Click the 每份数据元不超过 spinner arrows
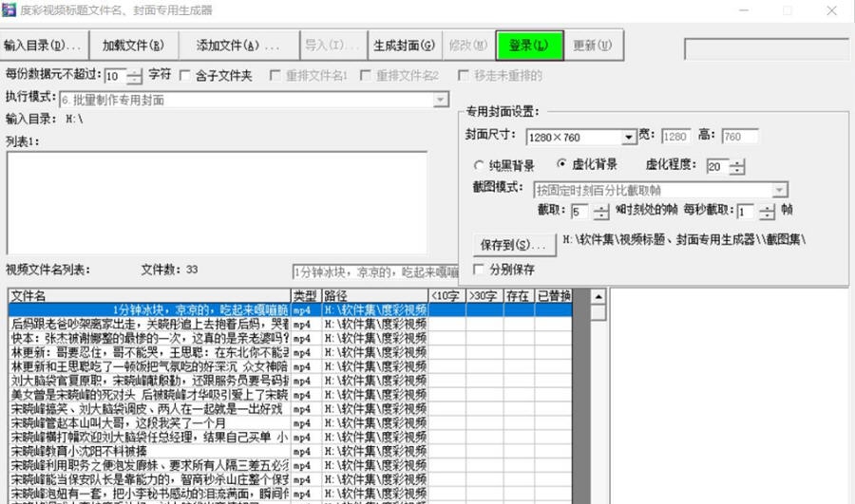Screen dimensions: 855x504 click(x=134, y=76)
